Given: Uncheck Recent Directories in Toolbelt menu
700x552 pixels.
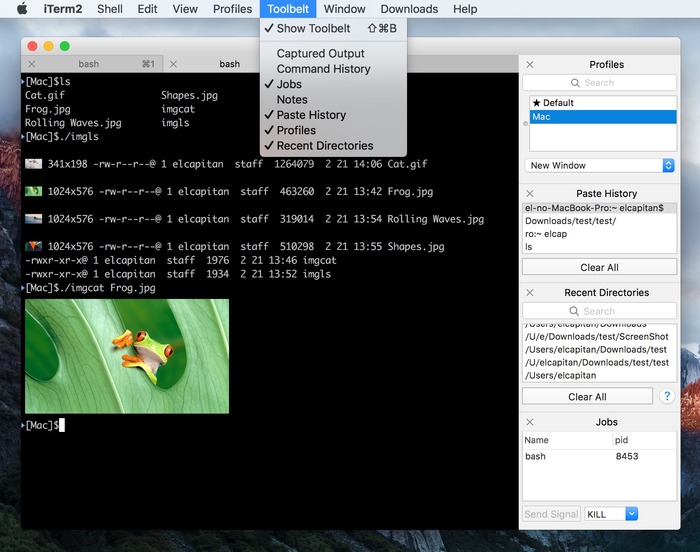Looking at the screenshot, I should coord(333,146).
